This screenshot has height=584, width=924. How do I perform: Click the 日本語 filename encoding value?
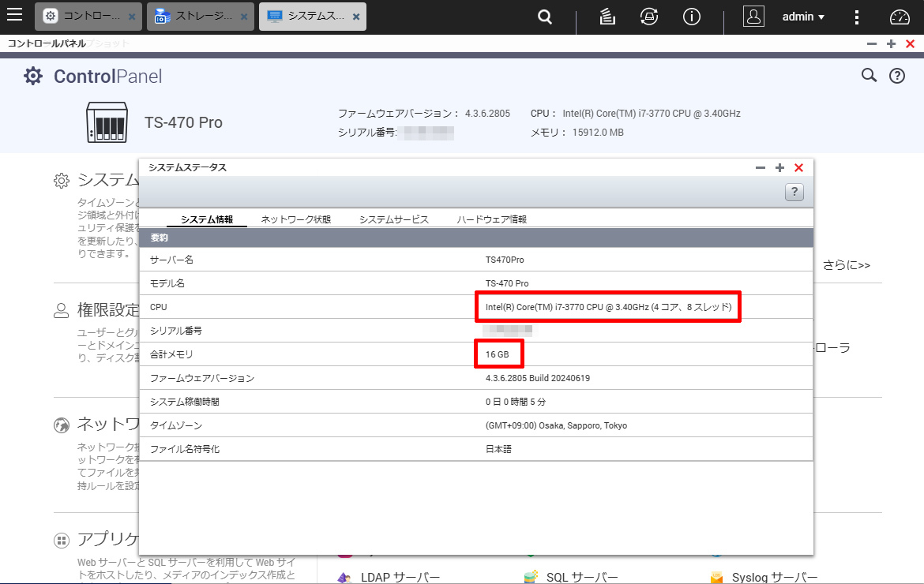pos(498,448)
